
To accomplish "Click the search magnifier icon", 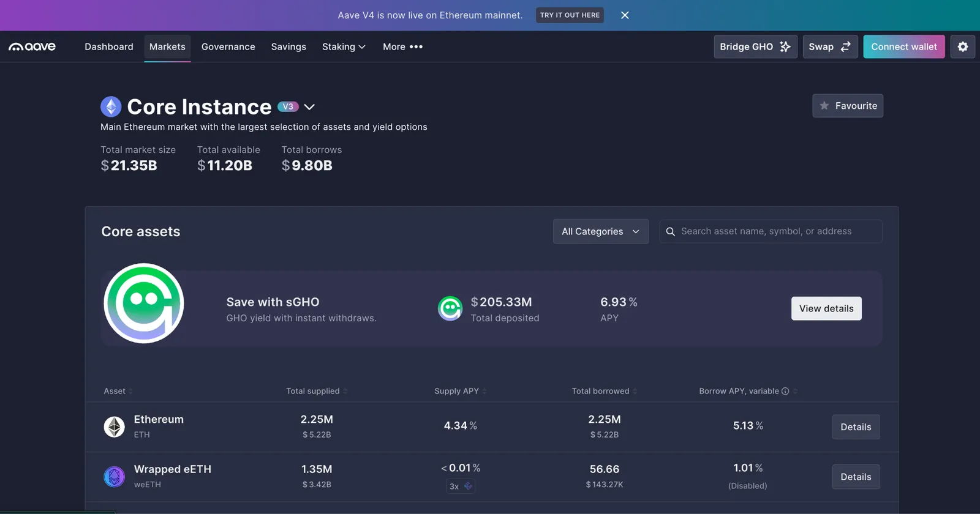I will [x=671, y=231].
